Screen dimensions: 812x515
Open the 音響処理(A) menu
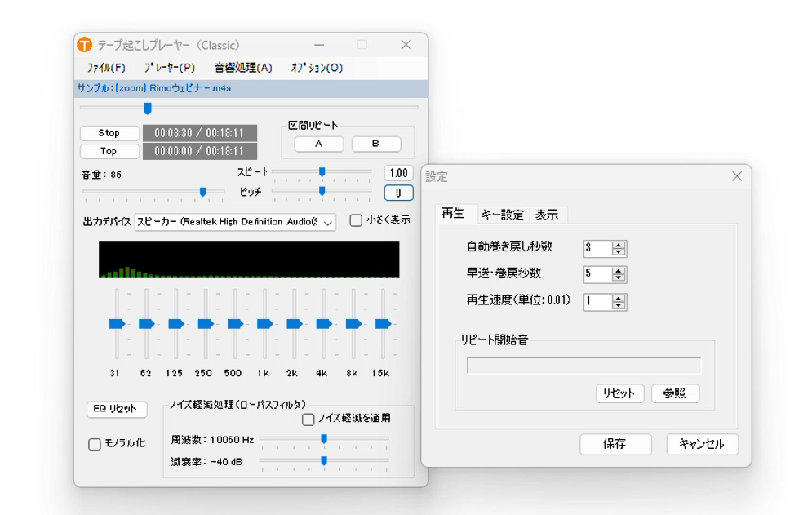(243, 68)
